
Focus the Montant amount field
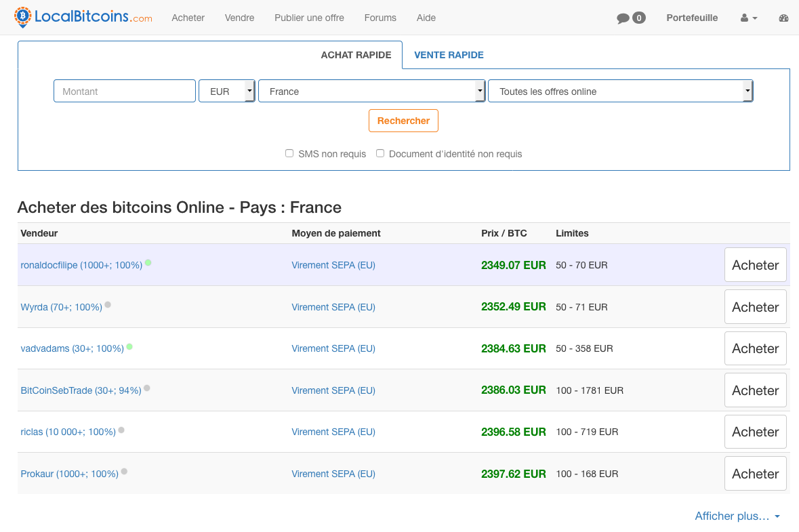(125, 91)
